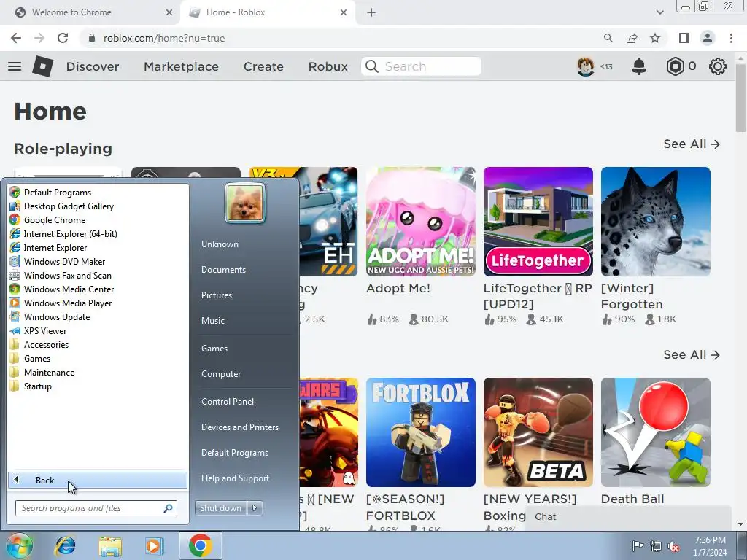Open the Robux balance icon
Viewport: 747px width, 560px height.
675,66
